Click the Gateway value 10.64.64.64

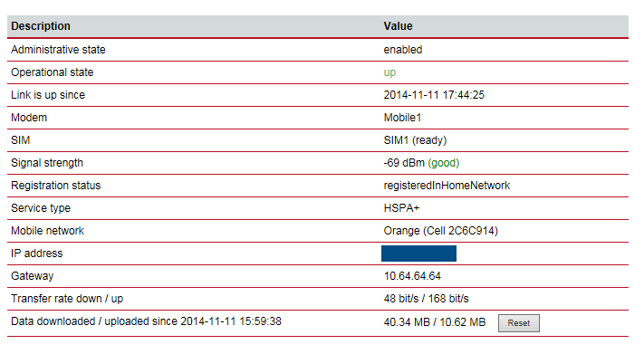click(x=412, y=276)
